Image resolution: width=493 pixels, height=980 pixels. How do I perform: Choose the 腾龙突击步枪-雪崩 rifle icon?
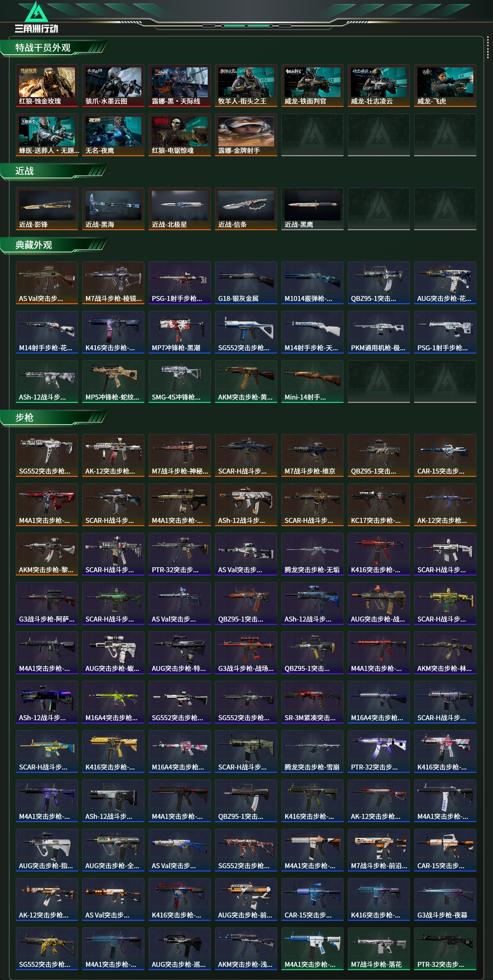pyautogui.click(x=313, y=751)
